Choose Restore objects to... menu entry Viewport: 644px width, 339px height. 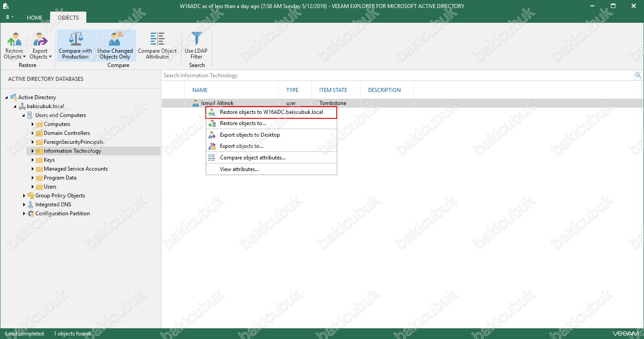(271, 123)
